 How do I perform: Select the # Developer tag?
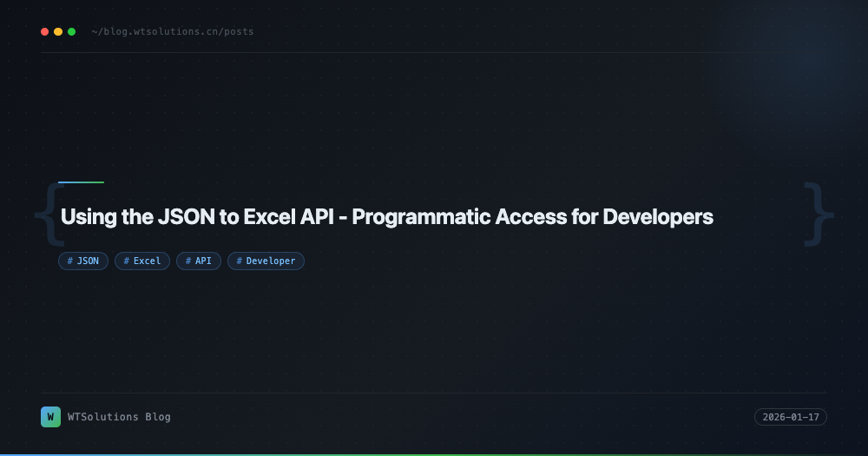point(266,261)
